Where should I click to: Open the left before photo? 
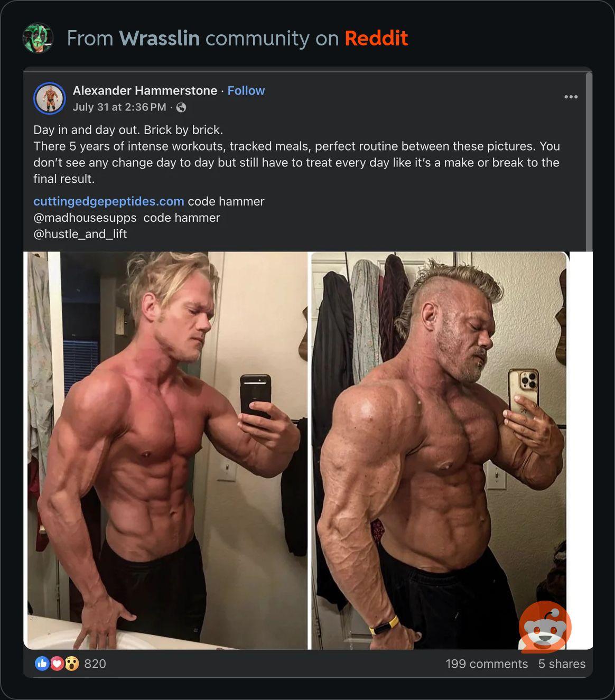(167, 451)
